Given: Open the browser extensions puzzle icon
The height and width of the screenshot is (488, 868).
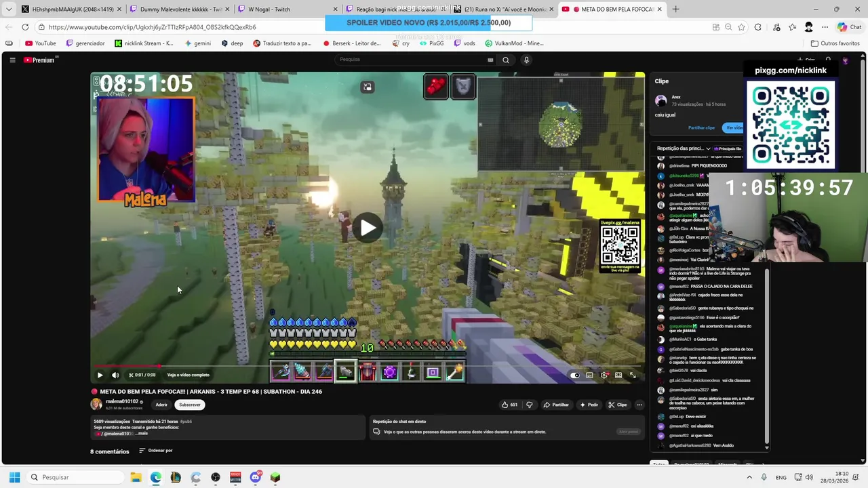Looking at the screenshot, I should [x=758, y=27].
